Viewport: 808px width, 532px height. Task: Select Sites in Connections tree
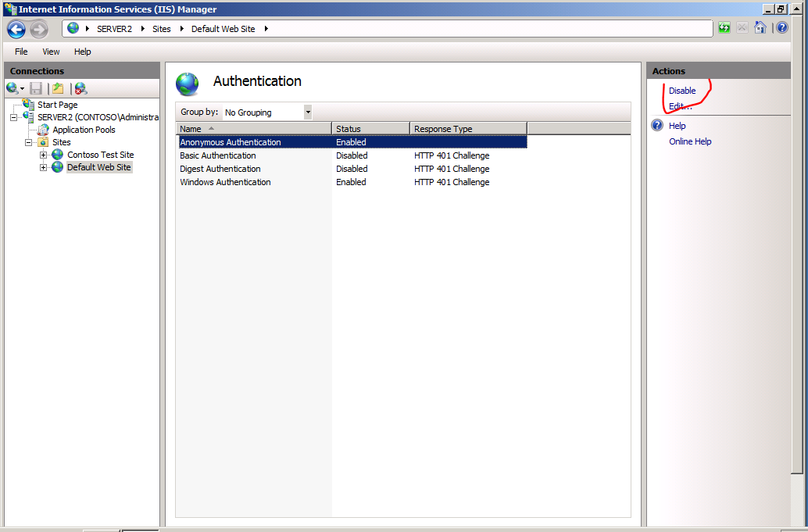point(61,142)
